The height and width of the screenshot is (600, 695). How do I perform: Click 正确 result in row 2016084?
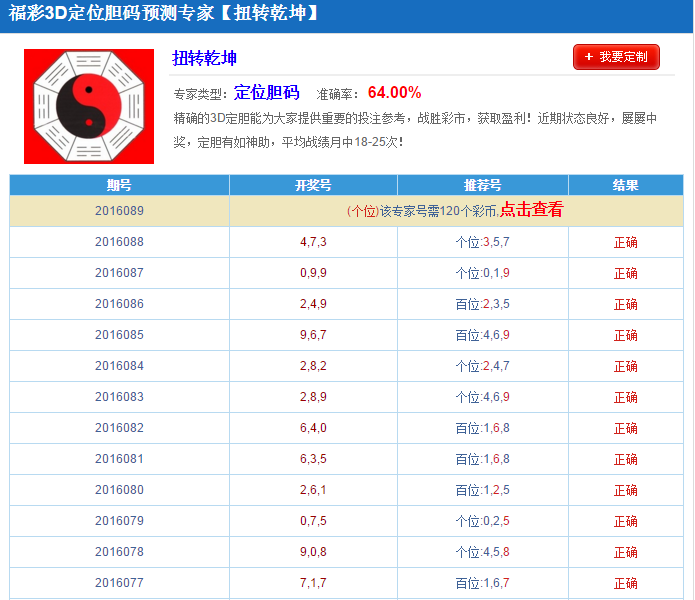pos(625,366)
